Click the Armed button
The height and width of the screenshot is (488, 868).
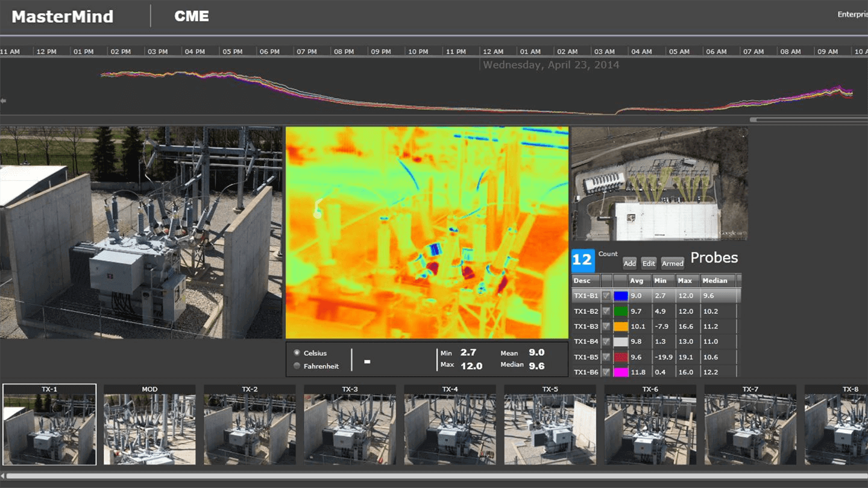[x=672, y=263]
